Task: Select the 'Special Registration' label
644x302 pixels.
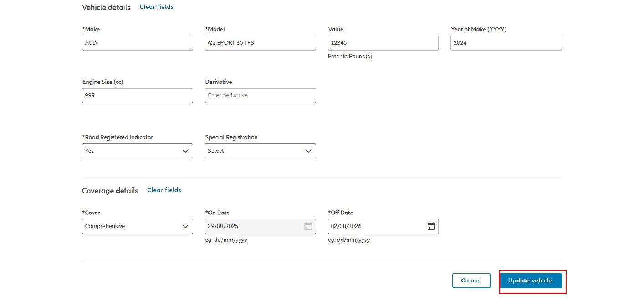Action: click(231, 137)
